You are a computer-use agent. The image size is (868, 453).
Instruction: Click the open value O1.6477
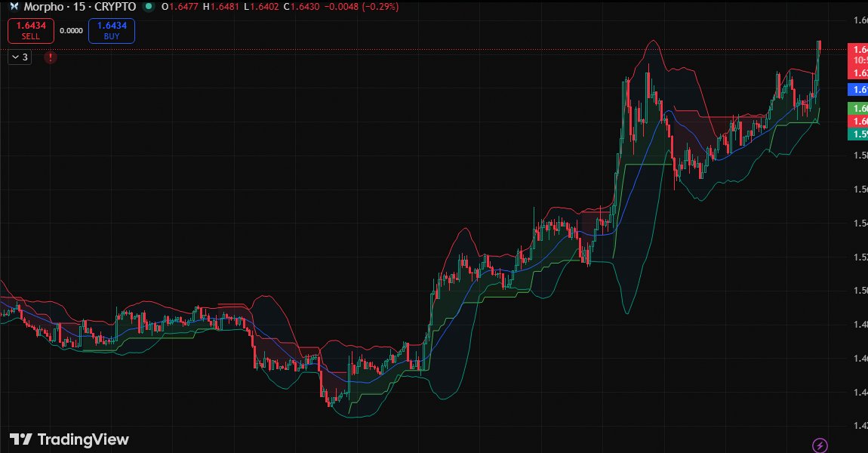[x=180, y=7]
